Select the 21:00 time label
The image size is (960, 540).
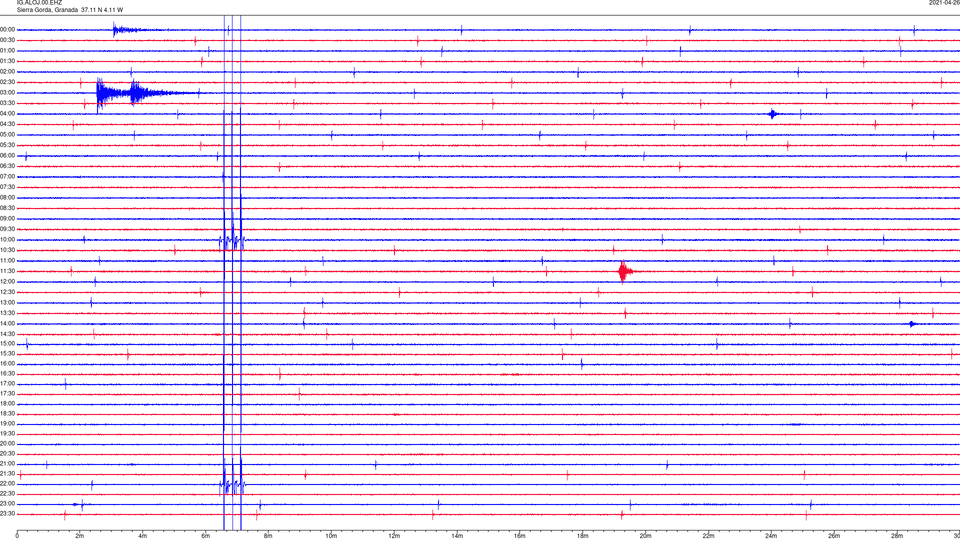(x=8, y=464)
